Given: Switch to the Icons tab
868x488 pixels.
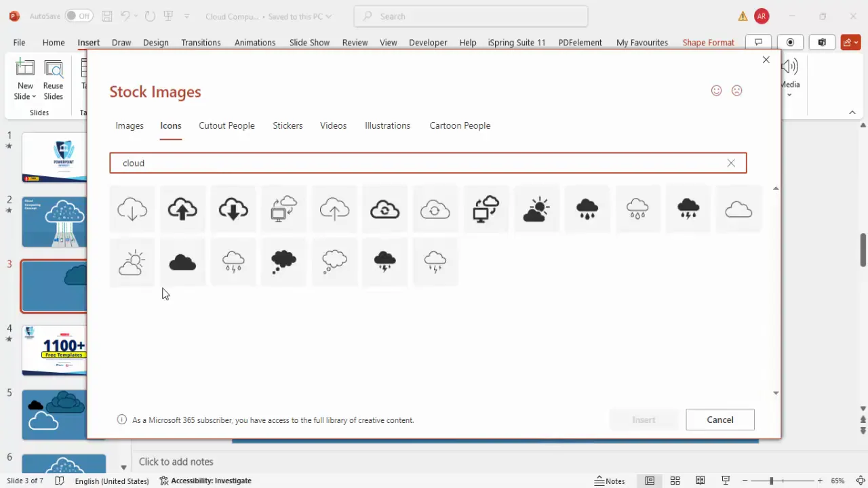Looking at the screenshot, I should point(171,125).
